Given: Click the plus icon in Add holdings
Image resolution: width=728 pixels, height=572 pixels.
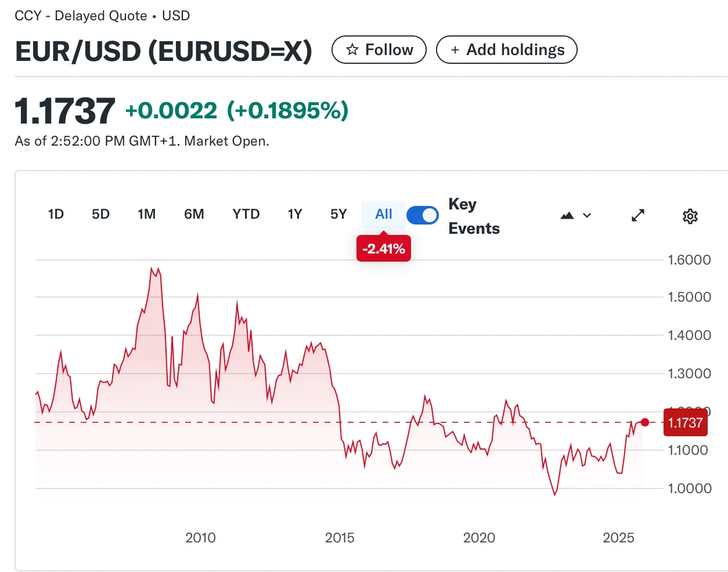Looking at the screenshot, I should (455, 50).
